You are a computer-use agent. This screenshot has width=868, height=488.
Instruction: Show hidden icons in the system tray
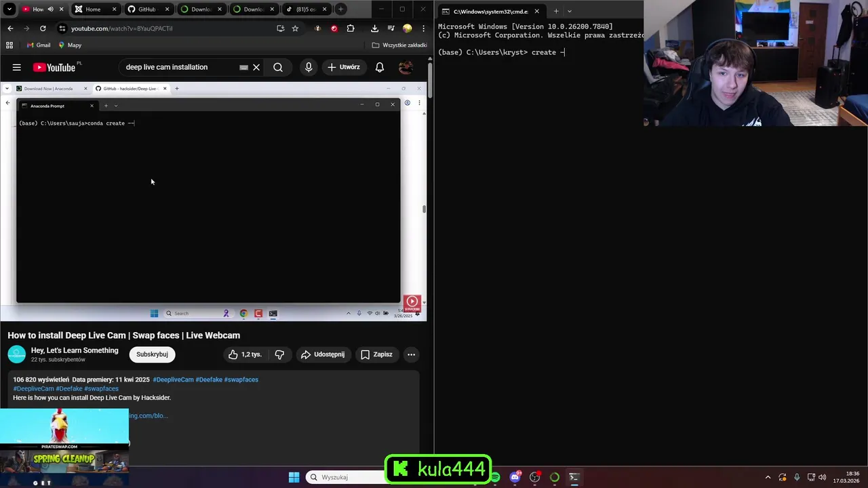[768, 477]
